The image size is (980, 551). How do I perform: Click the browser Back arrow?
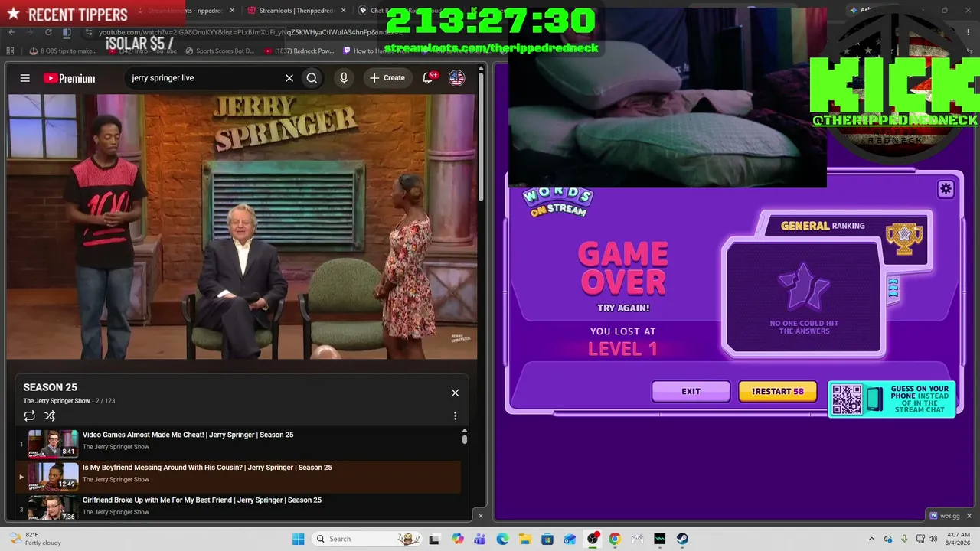11,32
